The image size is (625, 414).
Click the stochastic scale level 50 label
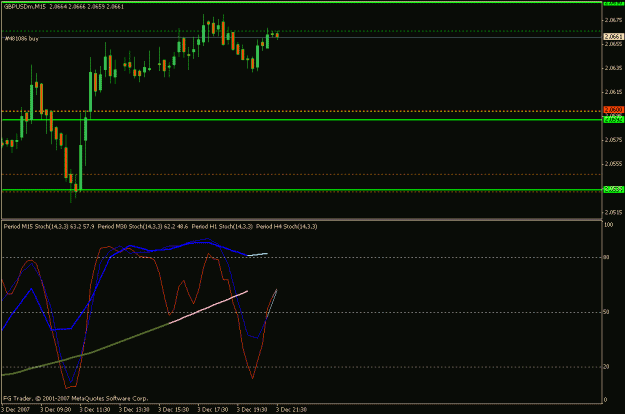point(606,312)
